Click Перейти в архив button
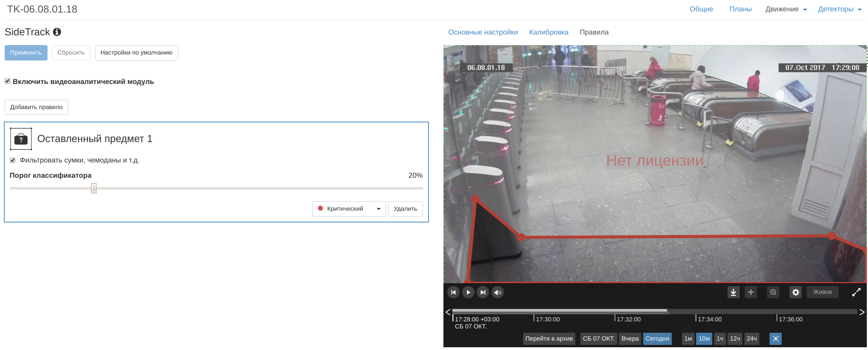The image size is (868, 350). (549, 339)
